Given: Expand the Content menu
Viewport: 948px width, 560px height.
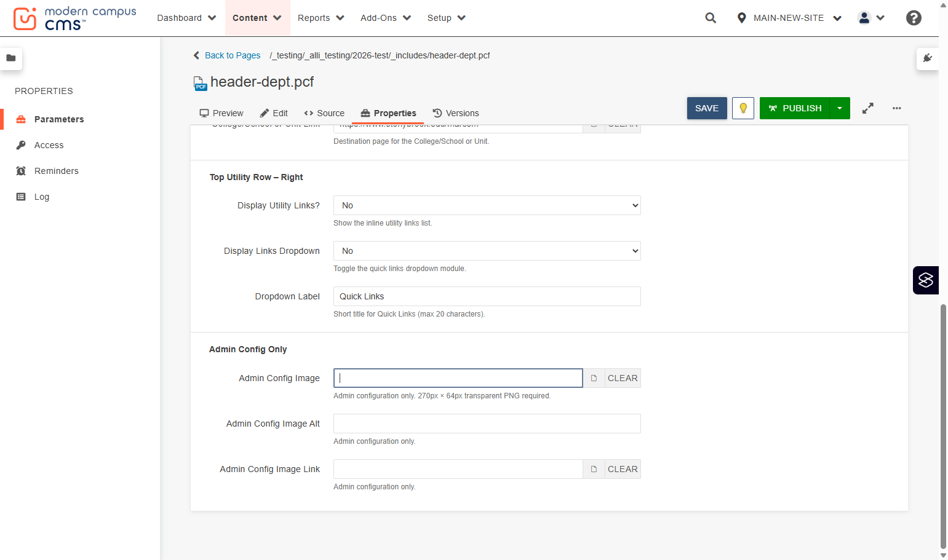Looking at the screenshot, I should click(x=257, y=18).
